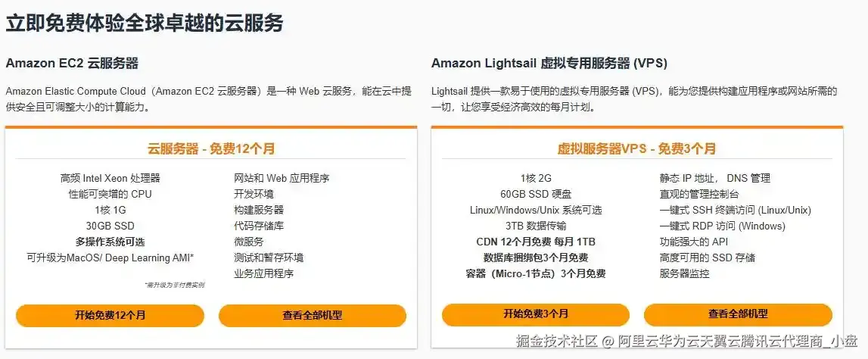Screen dimensions: 868x359
Task: Click the 数据库捆绑包3个月免费 line
Action: click(535, 258)
